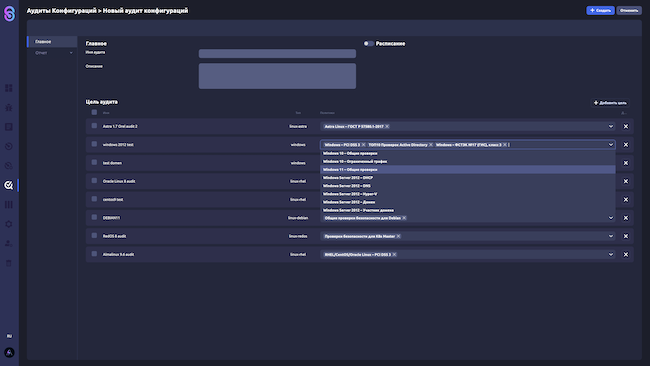Remove the ТОП10 Active Directory policy tag

(x=431, y=145)
